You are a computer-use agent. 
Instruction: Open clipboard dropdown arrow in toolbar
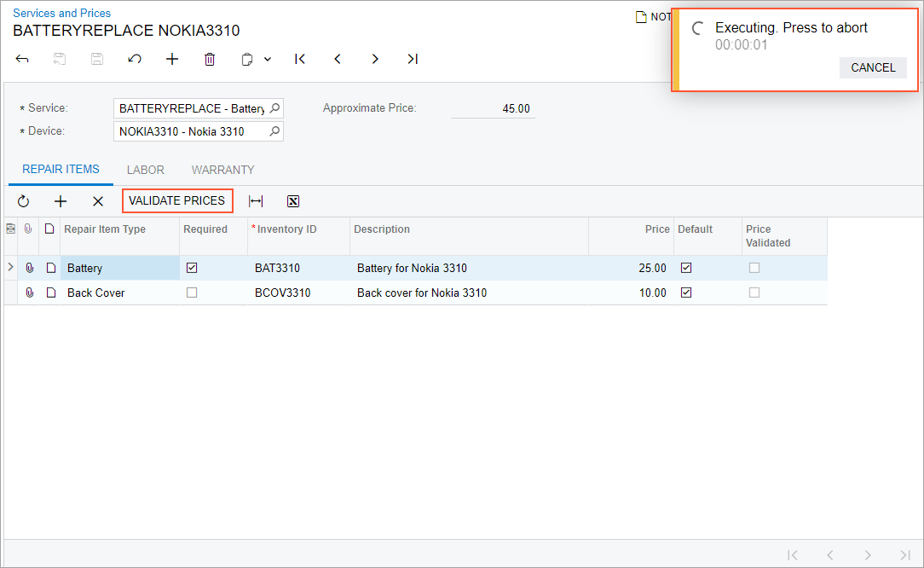[x=268, y=60]
